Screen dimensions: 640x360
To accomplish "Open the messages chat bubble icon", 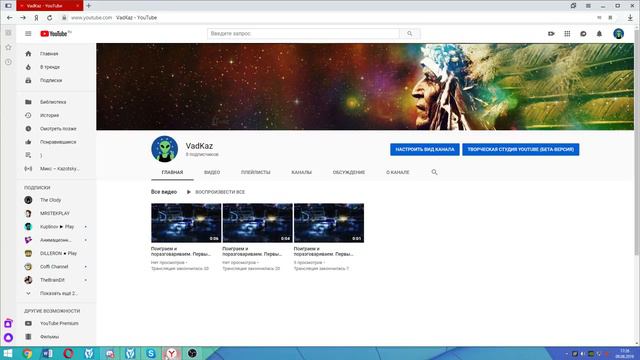I will (x=583, y=33).
